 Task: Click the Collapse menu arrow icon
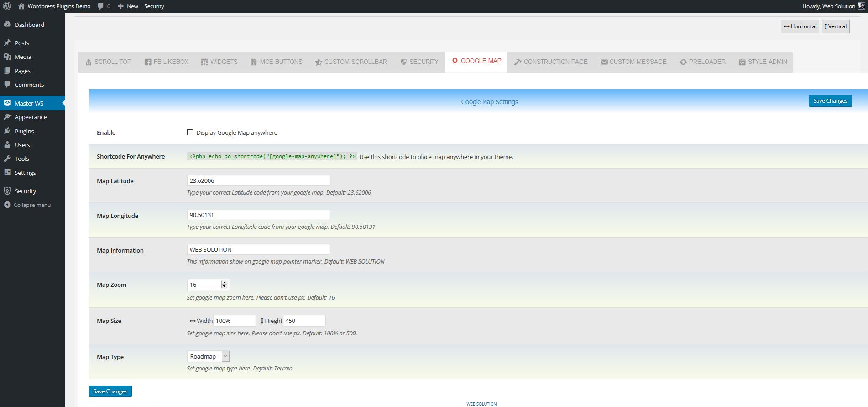(7, 205)
